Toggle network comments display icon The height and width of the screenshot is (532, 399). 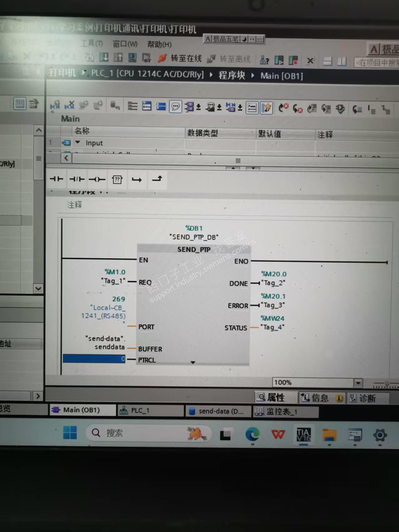pos(252,108)
